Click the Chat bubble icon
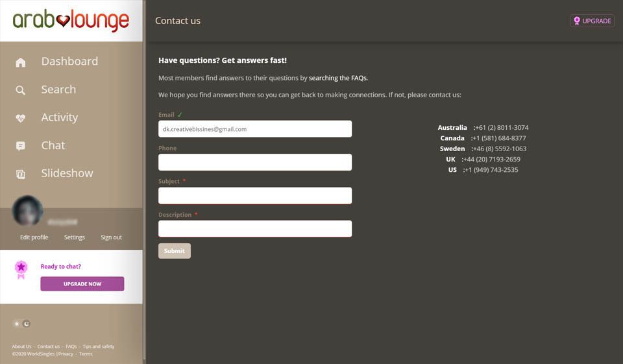Image resolution: width=623 pixels, height=364 pixels. (21, 146)
